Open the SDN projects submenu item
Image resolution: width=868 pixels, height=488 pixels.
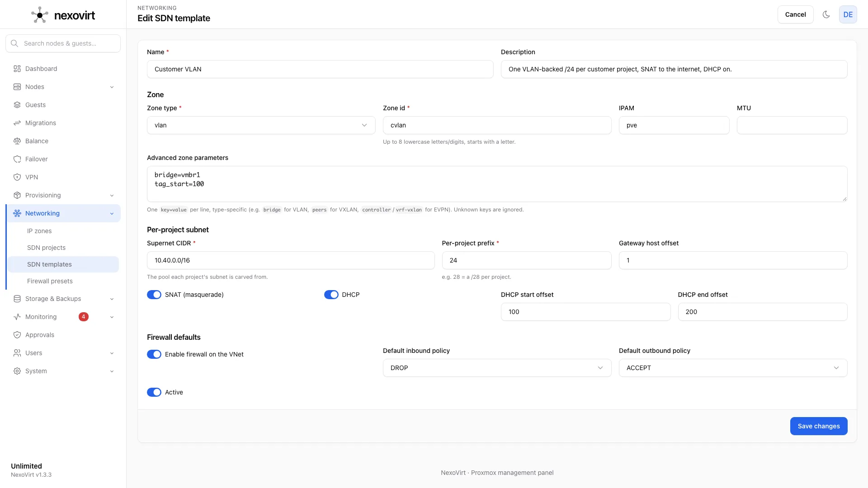[x=63, y=248]
